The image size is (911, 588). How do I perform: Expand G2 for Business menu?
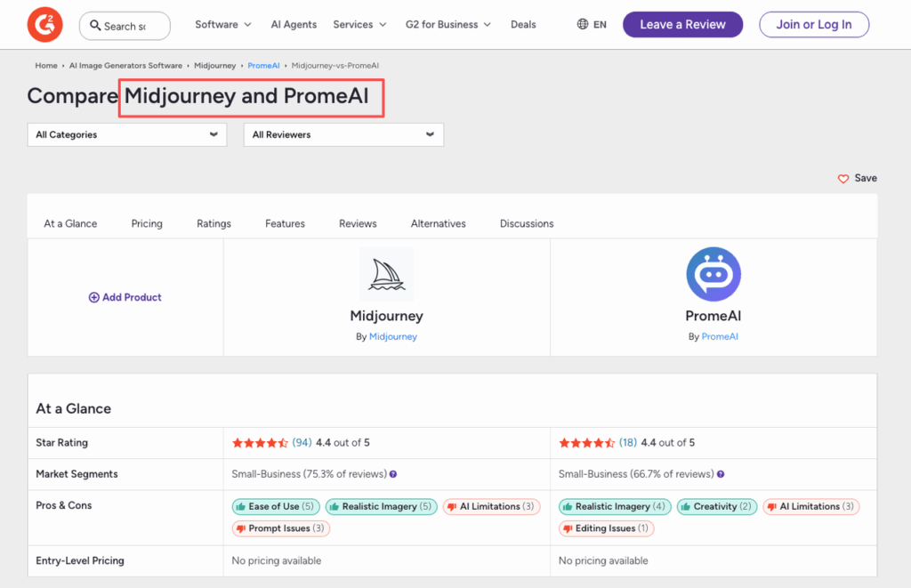coord(448,24)
